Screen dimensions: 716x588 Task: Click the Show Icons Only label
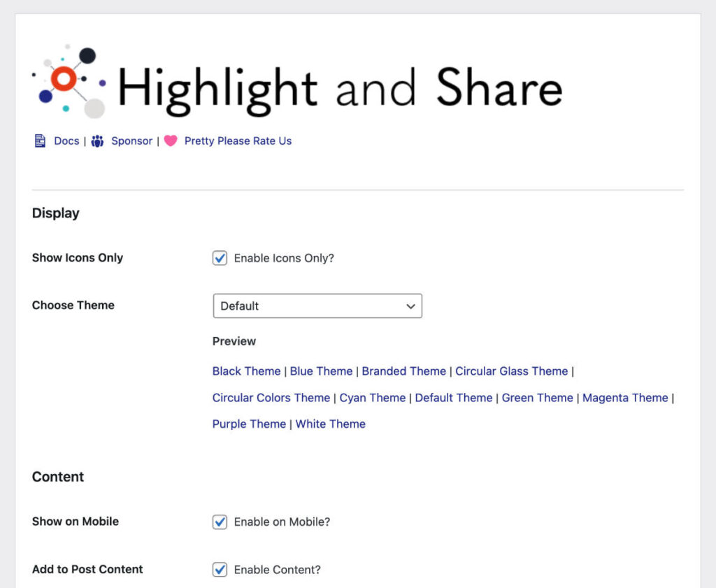[78, 258]
